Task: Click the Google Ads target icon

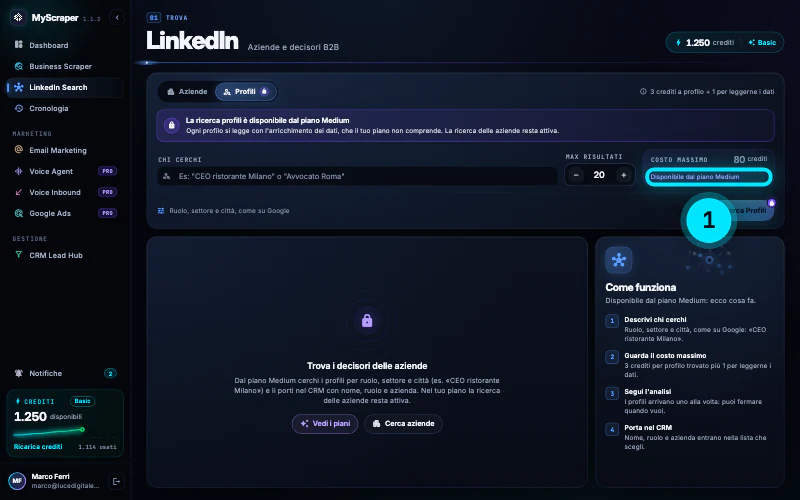Action: 19,213
